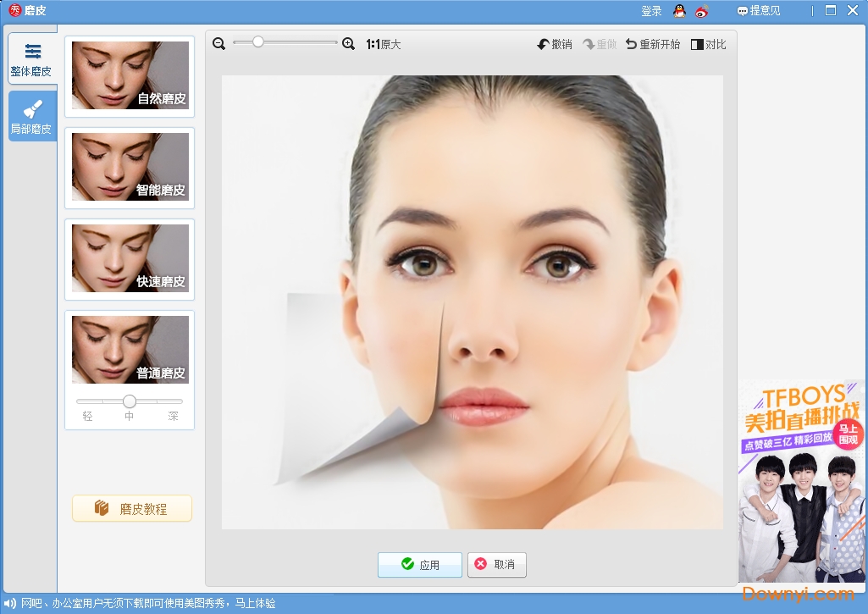Screen dimensions: 868x614
Task: Open the Weibo login icon
Action: (701, 11)
